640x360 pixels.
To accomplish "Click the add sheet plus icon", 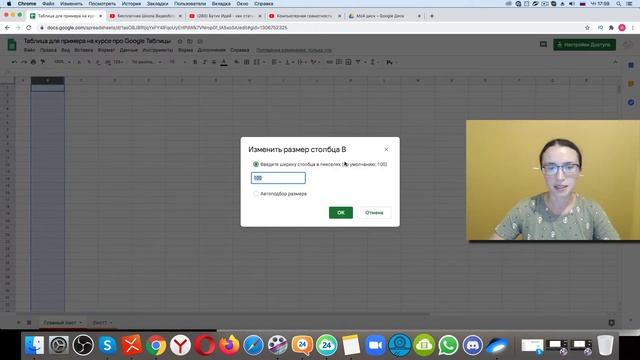I will (18, 322).
